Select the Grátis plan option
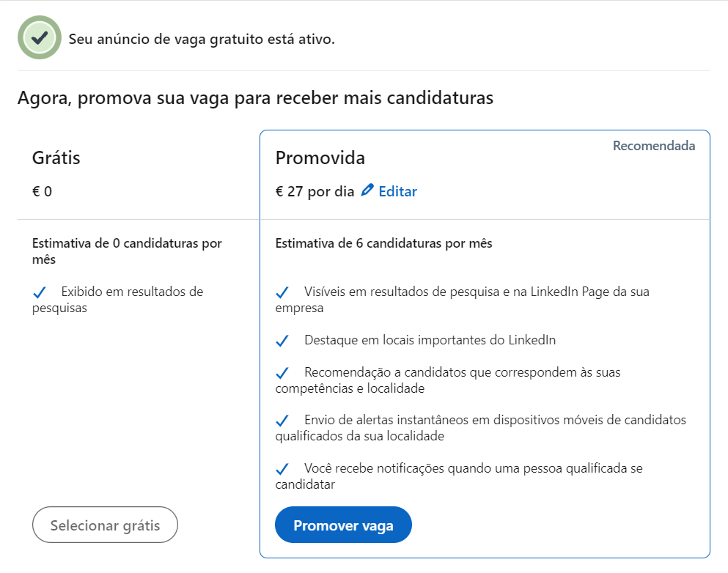The image size is (728, 573). tap(105, 525)
